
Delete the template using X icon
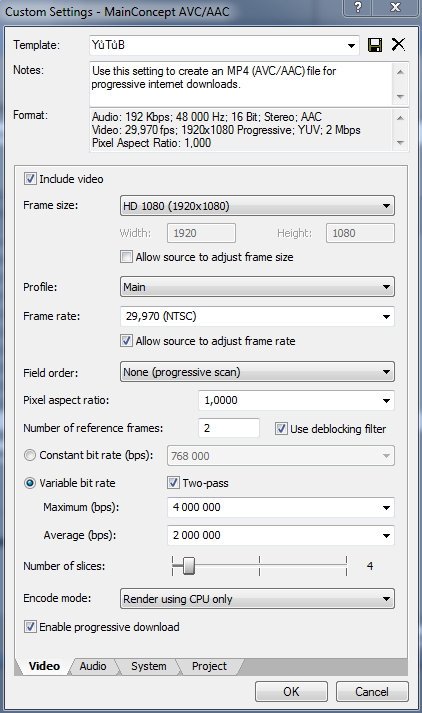(398, 44)
